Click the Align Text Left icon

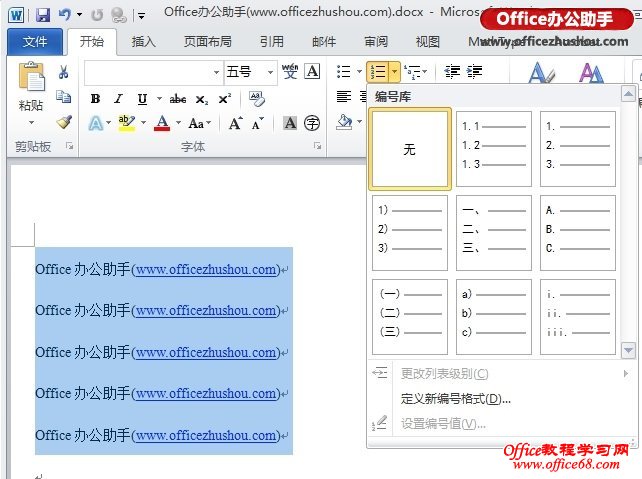(x=344, y=97)
